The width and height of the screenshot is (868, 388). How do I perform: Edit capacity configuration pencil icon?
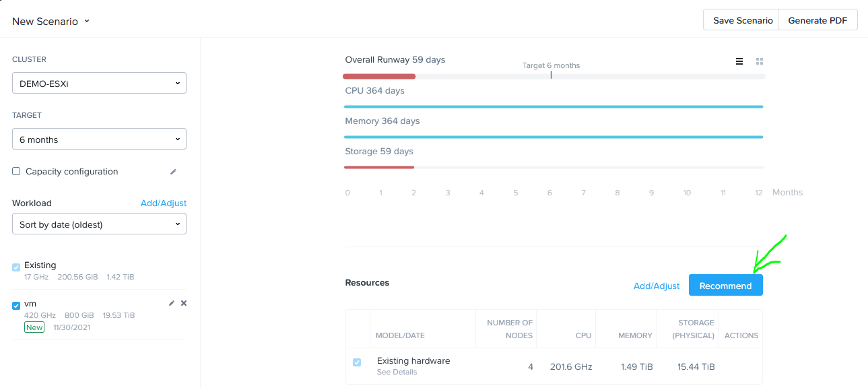(x=173, y=172)
